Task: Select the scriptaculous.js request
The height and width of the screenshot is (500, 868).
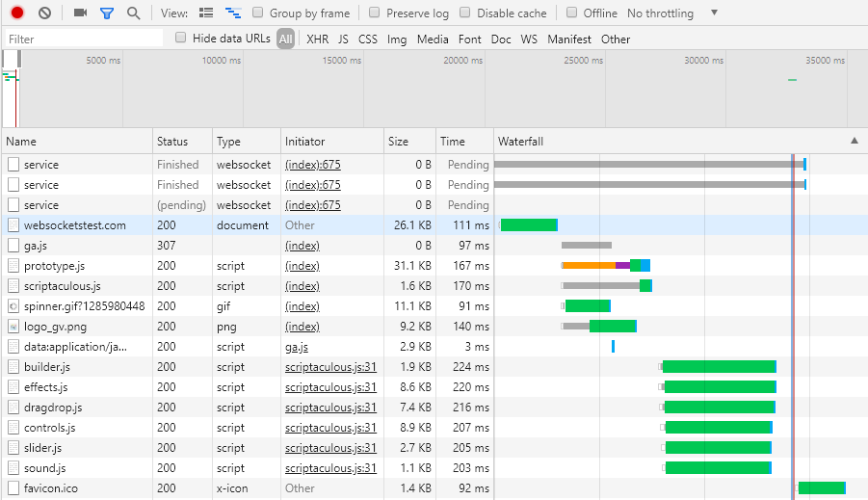Action: pos(434,286)
